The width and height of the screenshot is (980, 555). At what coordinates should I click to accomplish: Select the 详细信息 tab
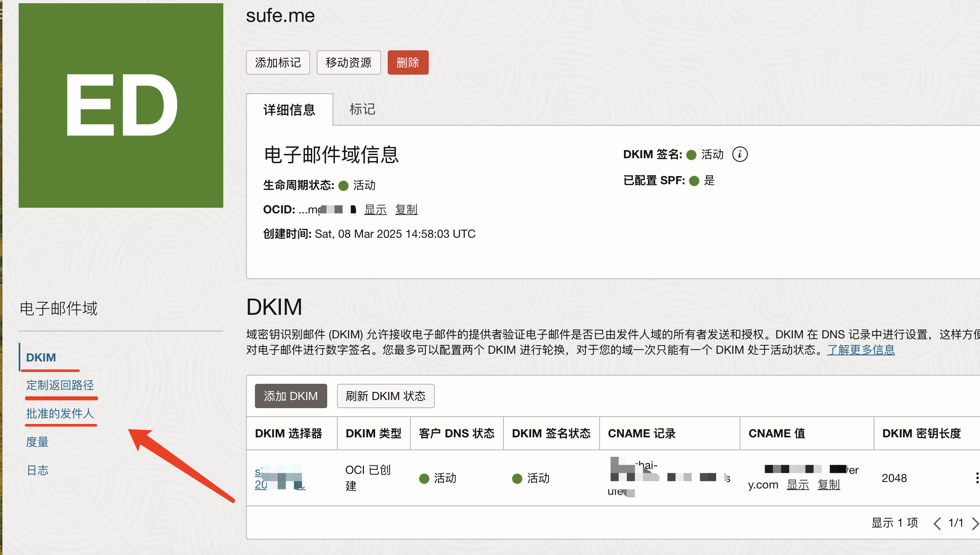pyautogui.click(x=289, y=110)
